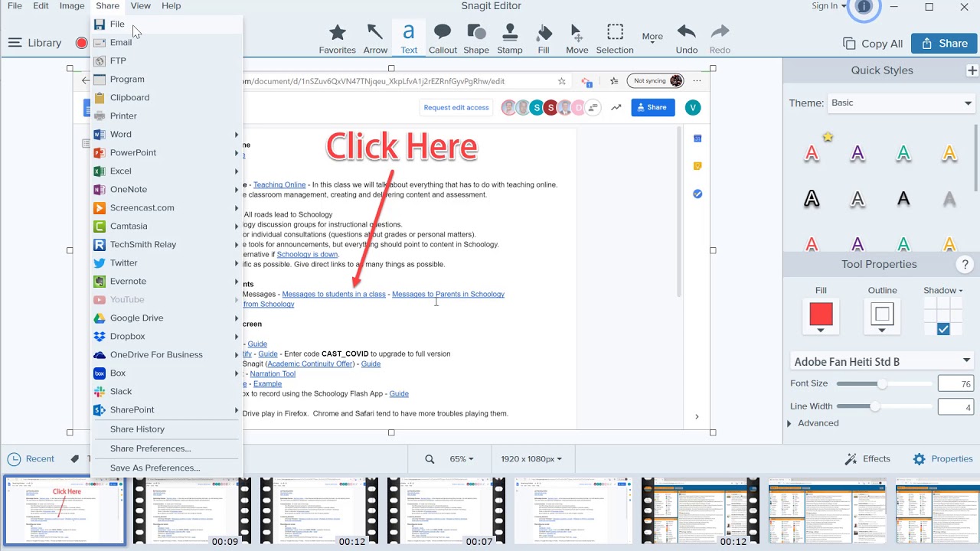Open the 65% zoom dropdown

(x=461, y=459)
